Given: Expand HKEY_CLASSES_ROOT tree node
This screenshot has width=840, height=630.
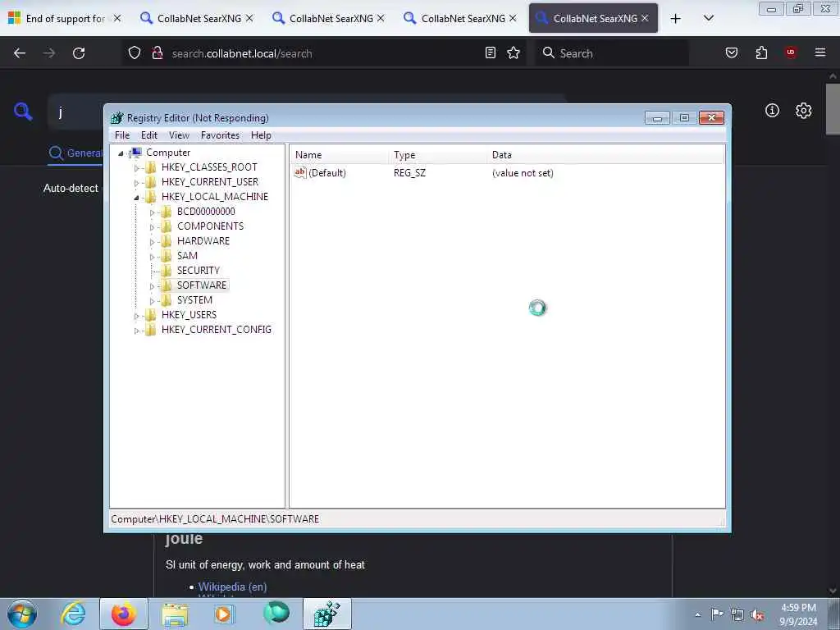Looking at the screenshot, I should coord(136,167).
